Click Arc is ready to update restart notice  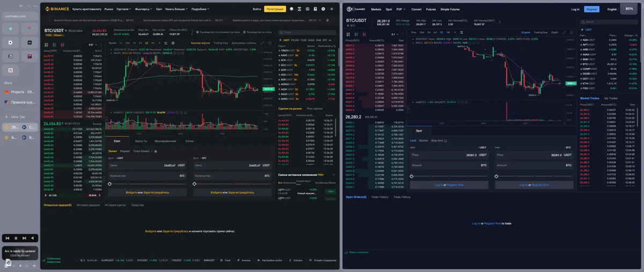[20, 253]
